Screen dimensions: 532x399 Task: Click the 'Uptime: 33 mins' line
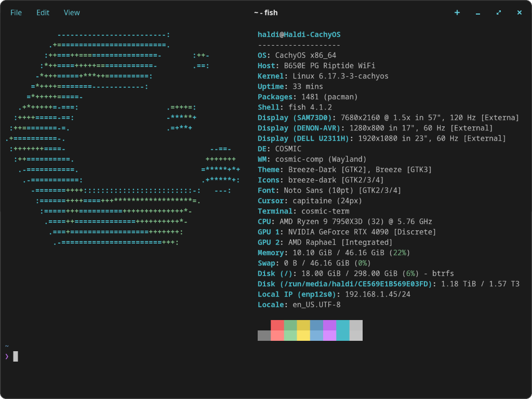tap(290, 87)
